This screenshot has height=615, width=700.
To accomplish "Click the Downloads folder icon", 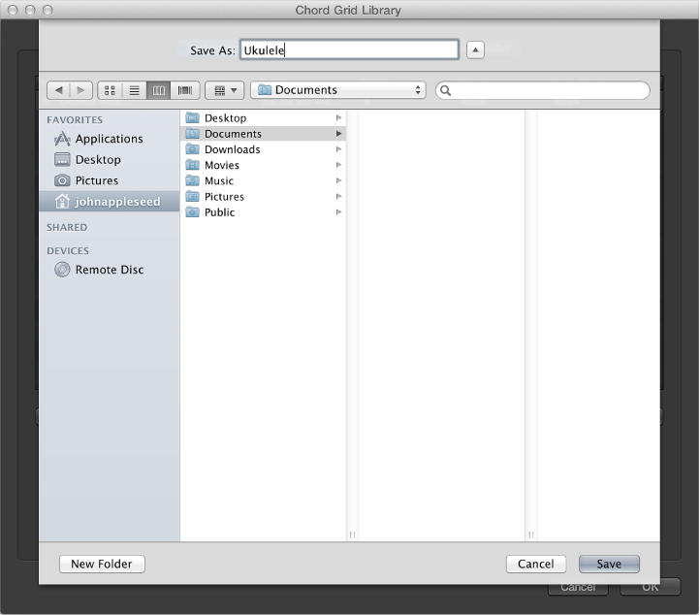I will pyautogui.click(x=192, y=149).
